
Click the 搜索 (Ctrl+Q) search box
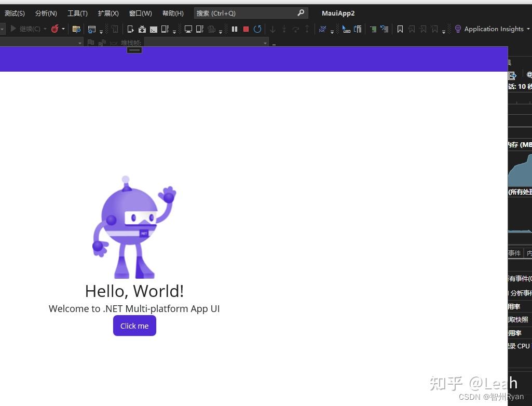(x=251, y=13)
